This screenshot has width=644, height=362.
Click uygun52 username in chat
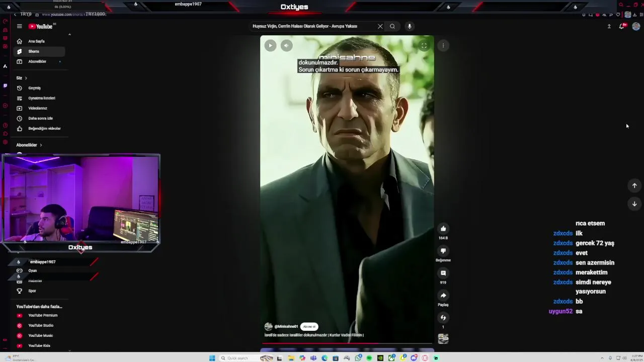[x=560, y=311]
